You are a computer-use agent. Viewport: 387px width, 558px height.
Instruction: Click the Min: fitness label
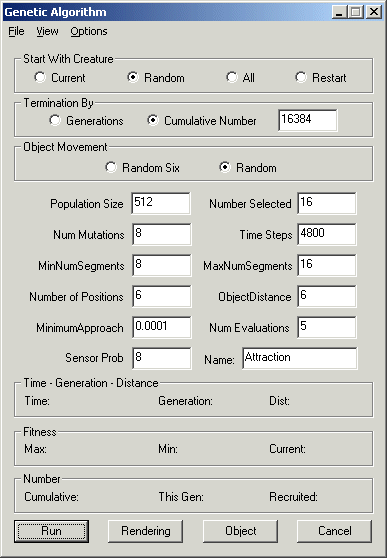[168, 449]
